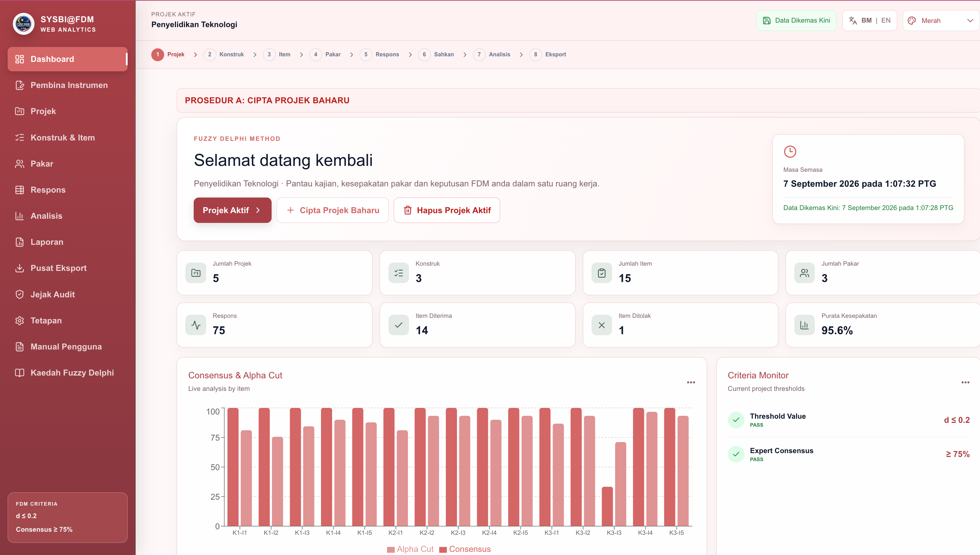Select step 1 Projek in stepper
The width and height of the screenshot is (980, 555).
(168, 55)
